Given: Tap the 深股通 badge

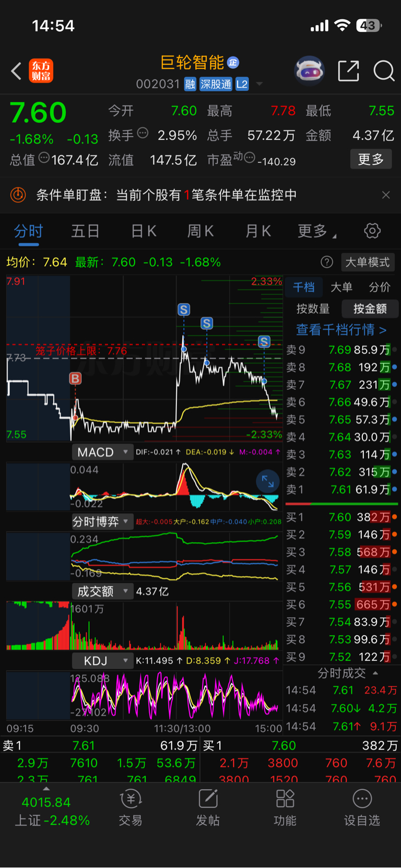Looking at the screenshot, I should (x=216, y=84).
